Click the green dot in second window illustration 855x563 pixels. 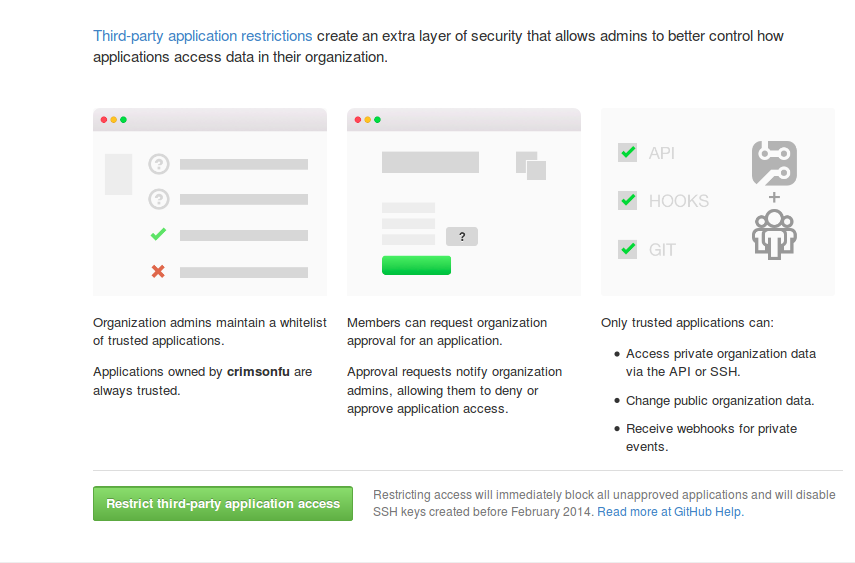(x=377, y=120)
